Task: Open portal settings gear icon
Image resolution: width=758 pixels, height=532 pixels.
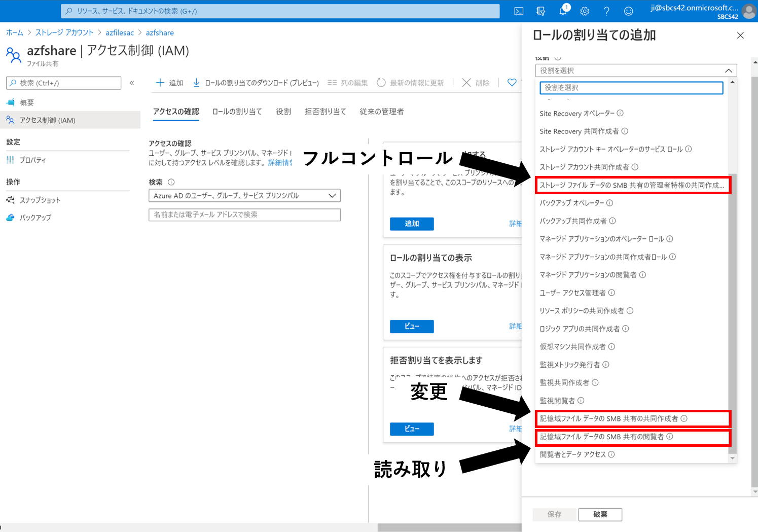Action: [585, 11]
